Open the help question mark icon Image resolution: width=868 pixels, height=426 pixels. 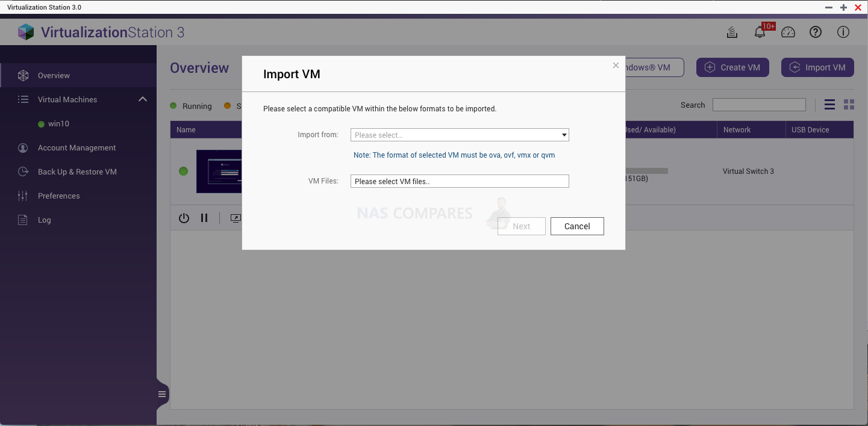816,32
